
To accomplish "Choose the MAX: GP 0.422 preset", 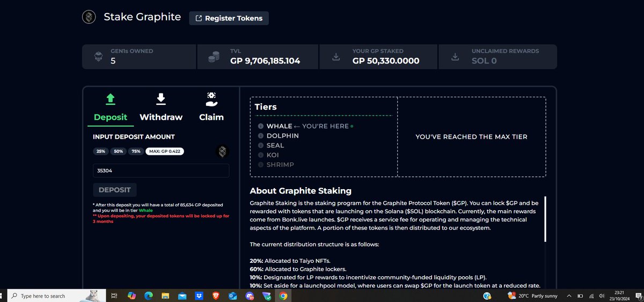I will [165, 152].
